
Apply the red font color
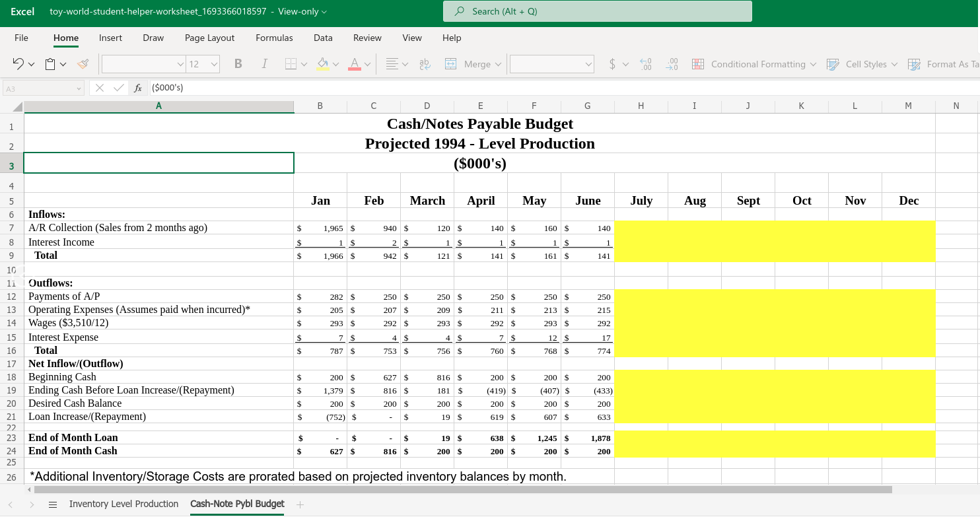point(355,64)
